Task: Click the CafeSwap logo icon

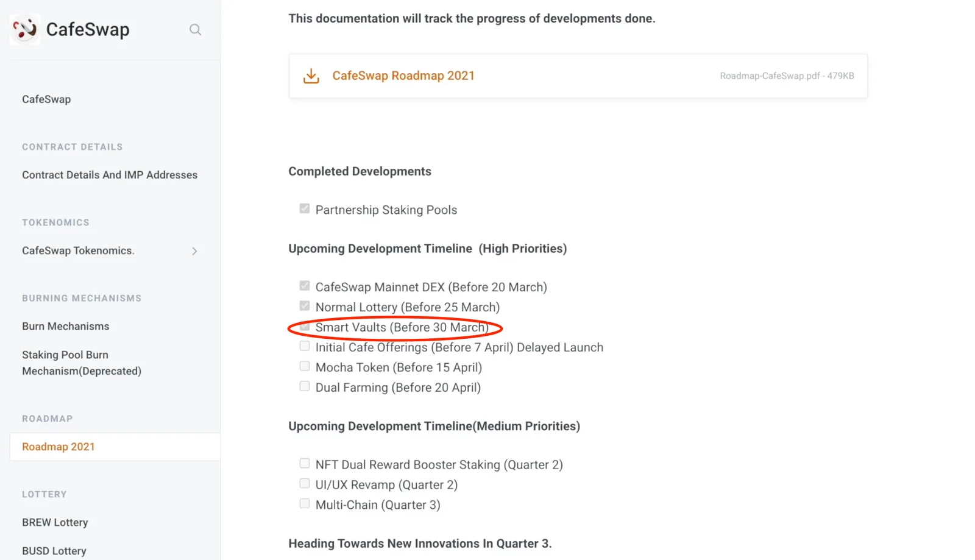Action: click(25, 29)
